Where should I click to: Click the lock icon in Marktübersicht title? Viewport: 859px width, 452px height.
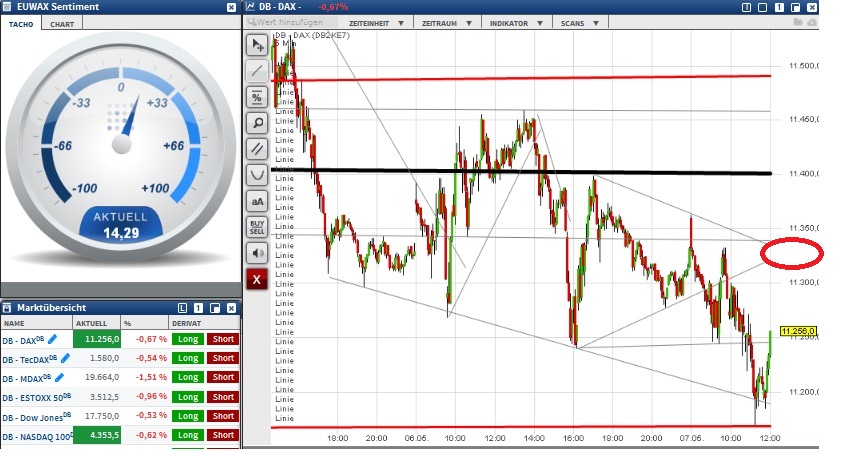pos(7,308)
